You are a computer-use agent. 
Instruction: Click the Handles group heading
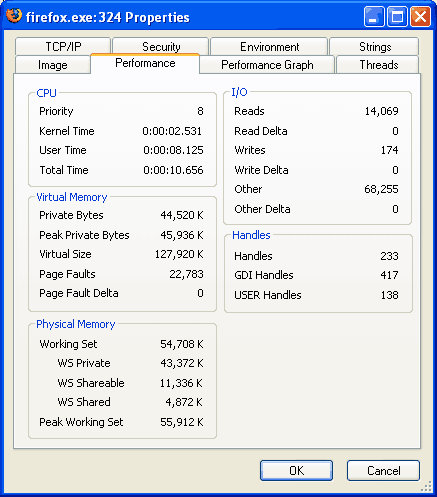(x=251, y=235)
